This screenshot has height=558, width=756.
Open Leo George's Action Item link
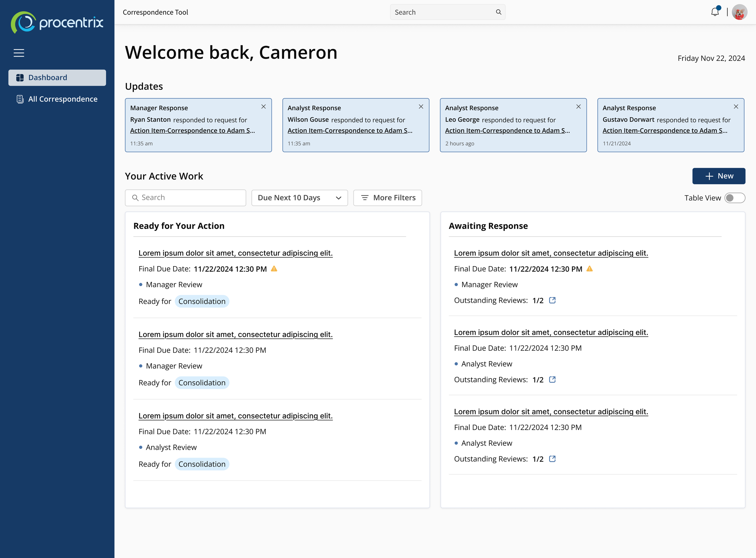(x=507, y=131)
